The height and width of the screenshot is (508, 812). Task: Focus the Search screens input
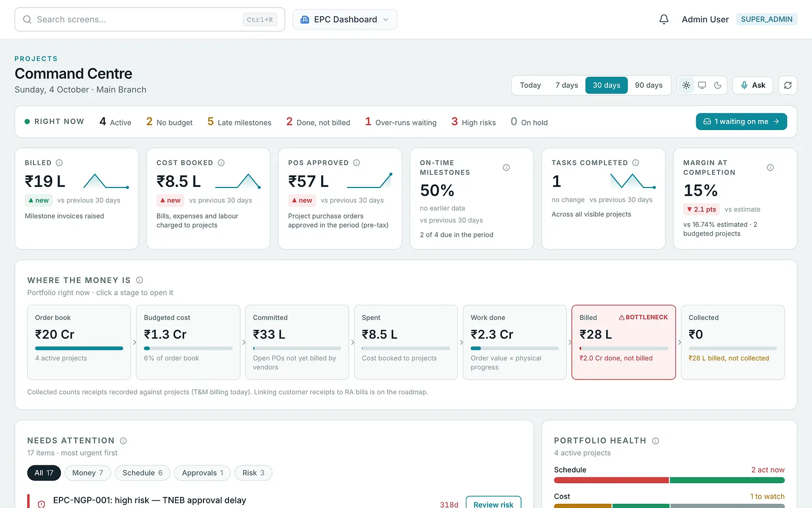click(x=150, y=19)
